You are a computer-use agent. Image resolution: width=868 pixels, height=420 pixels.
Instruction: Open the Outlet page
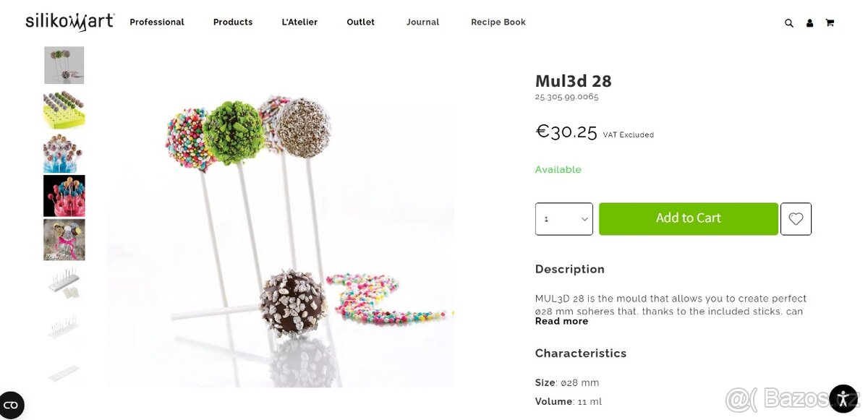[360, 22]
